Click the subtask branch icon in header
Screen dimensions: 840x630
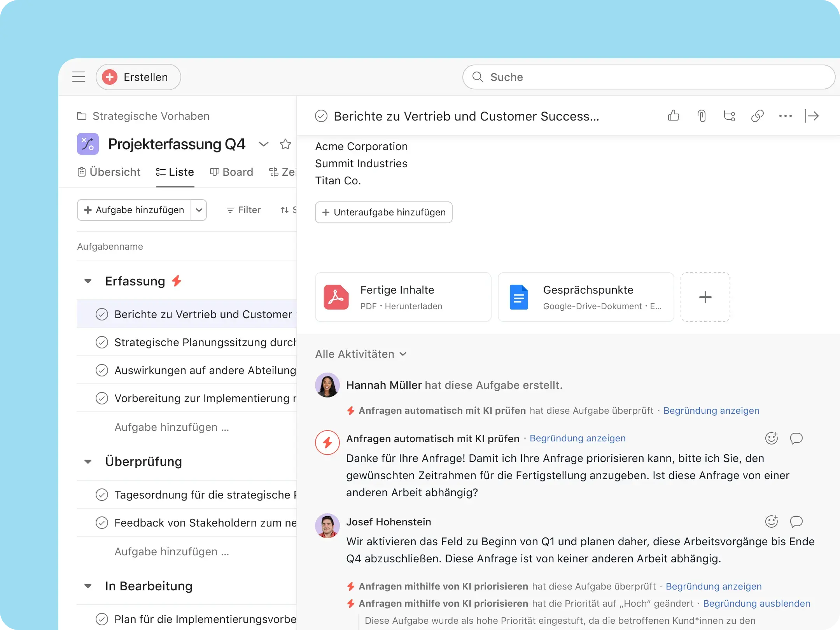pyautogui.click(x=730, y=116)
